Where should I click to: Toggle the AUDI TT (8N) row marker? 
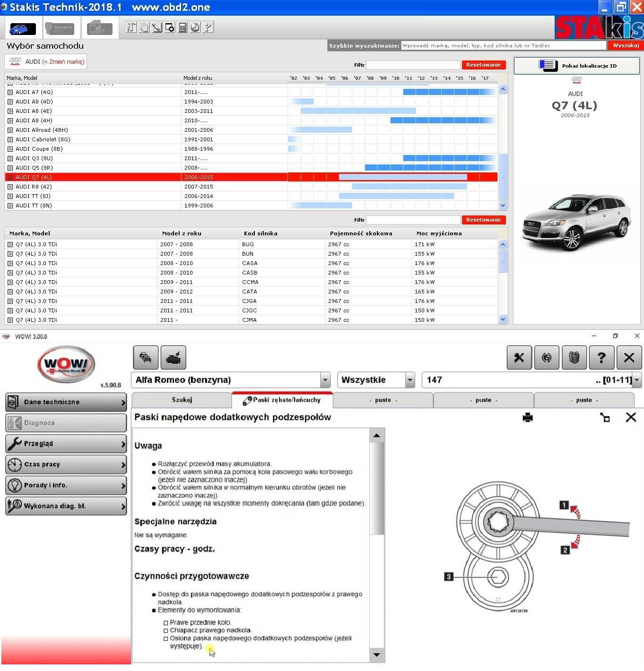coord(10,206)
